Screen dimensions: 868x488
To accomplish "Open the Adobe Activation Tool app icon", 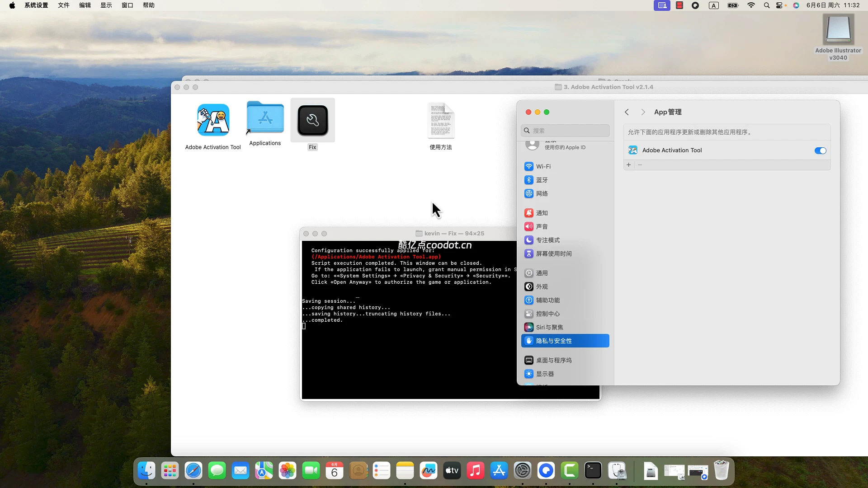I will tap(213, 120).
